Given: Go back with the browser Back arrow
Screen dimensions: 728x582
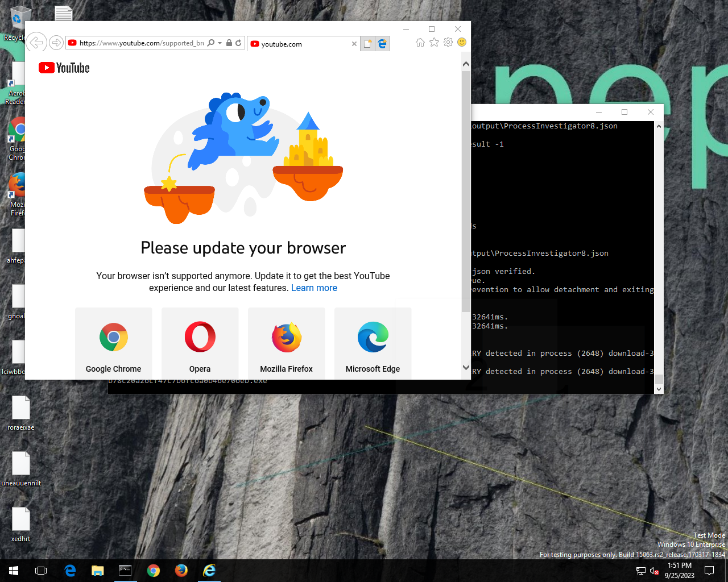Looking at the screenshot, I should click(x=36, y=43).
